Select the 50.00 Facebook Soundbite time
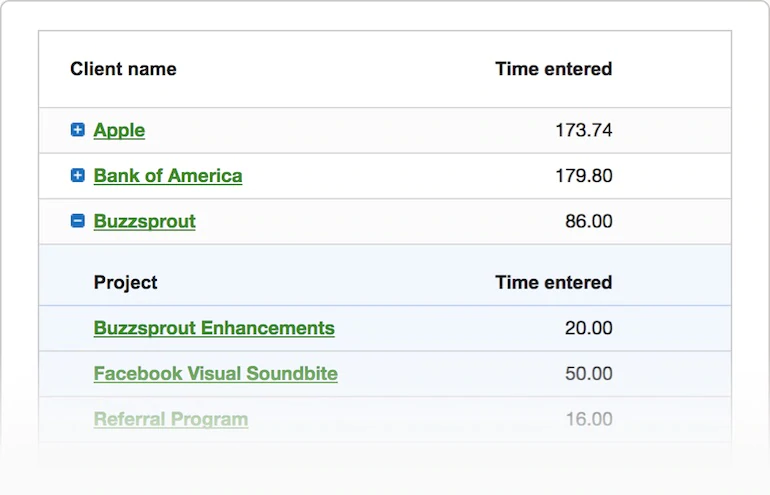The image size is (770, 495). pyautogui.click(x=589, y=374)
